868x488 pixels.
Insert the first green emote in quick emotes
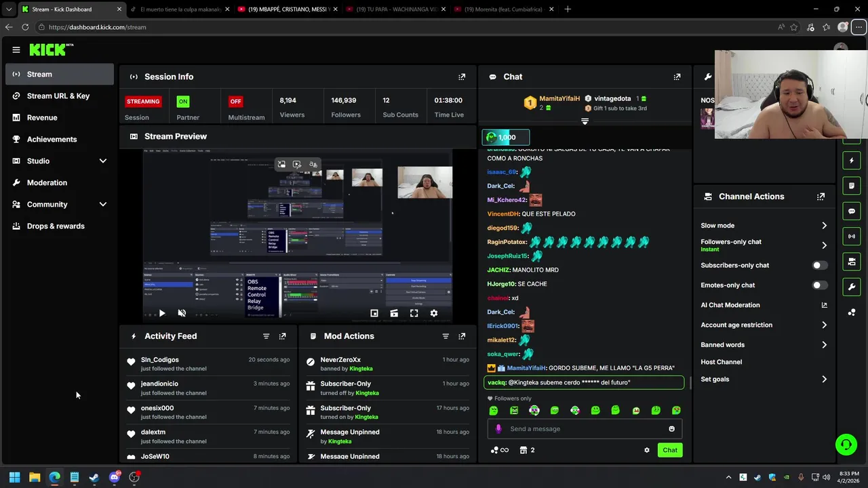point(494,410)
